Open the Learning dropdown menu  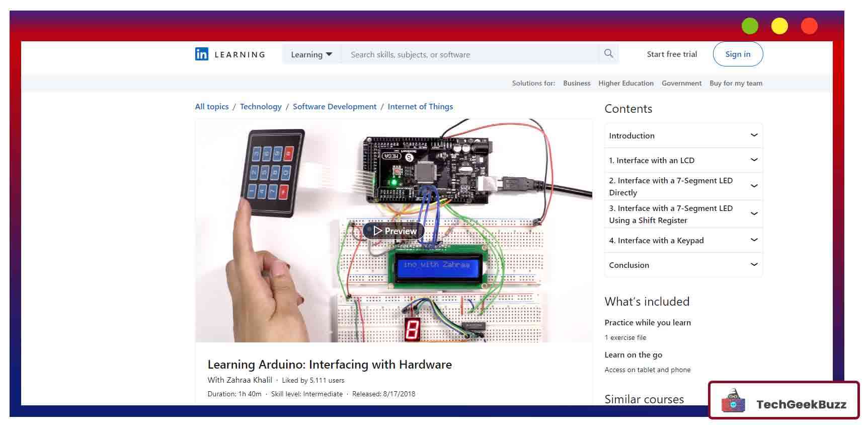pos(311,54)
